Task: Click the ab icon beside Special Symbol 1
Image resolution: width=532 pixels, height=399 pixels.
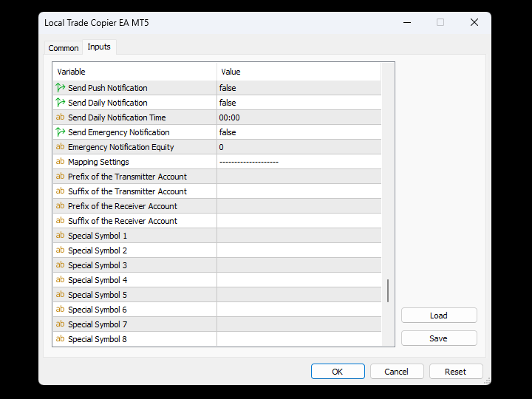Action: [x=60, y=236]
